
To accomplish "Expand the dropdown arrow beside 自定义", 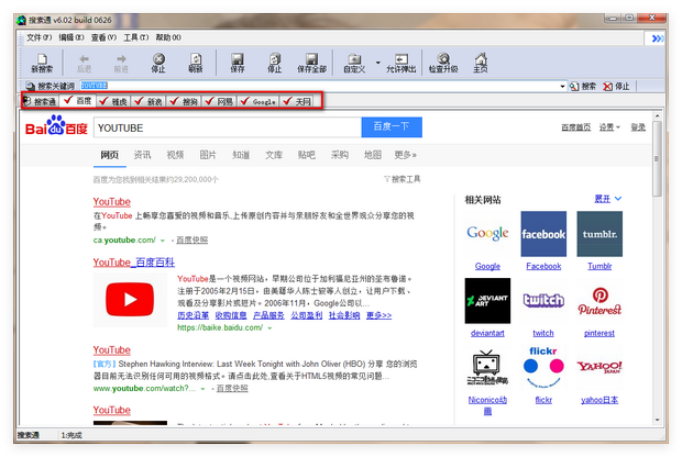I will tap(377, 62).
